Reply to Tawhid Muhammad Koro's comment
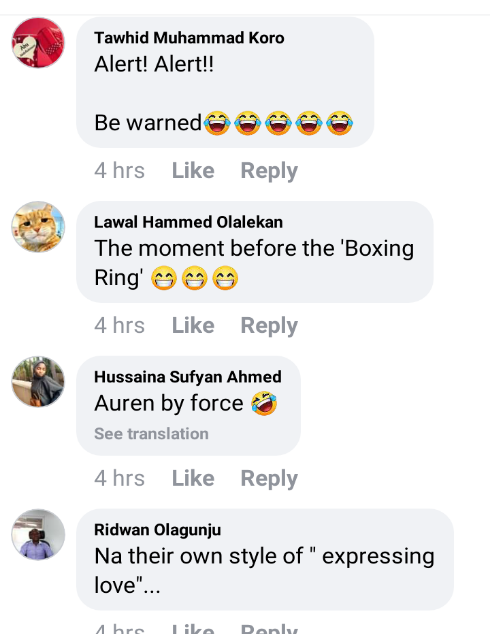Viewport: 490px width, 634px height. tap(269, 171)
